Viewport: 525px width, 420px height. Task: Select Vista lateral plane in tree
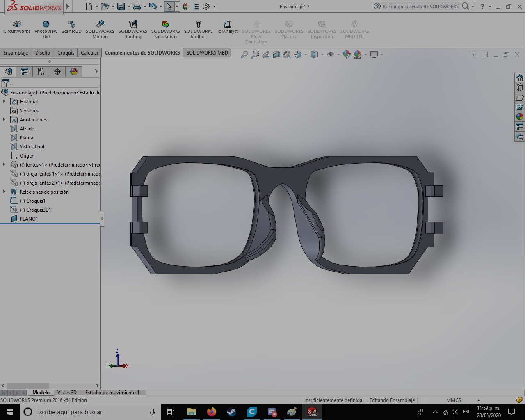pyautogui.click(x=32, y=146)
